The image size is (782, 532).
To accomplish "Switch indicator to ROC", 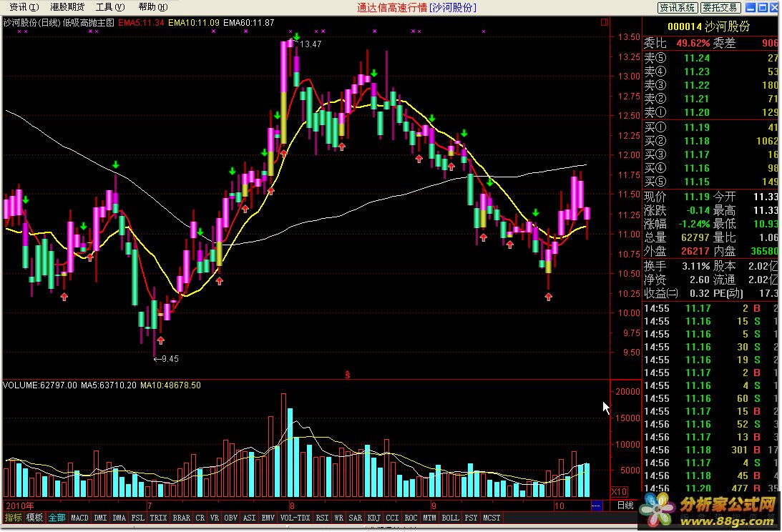I will click(x=411, y=518).
